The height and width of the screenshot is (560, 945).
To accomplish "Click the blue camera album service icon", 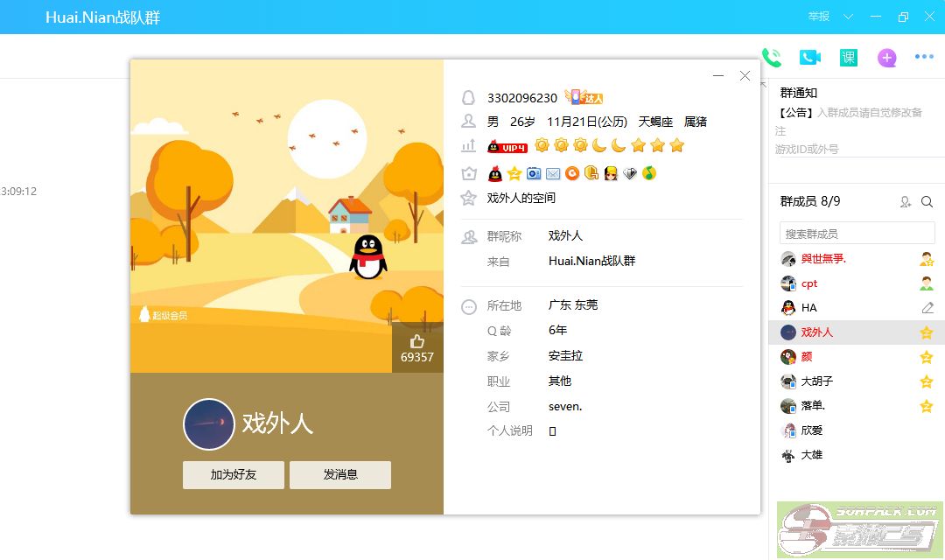I will (534, 174).
